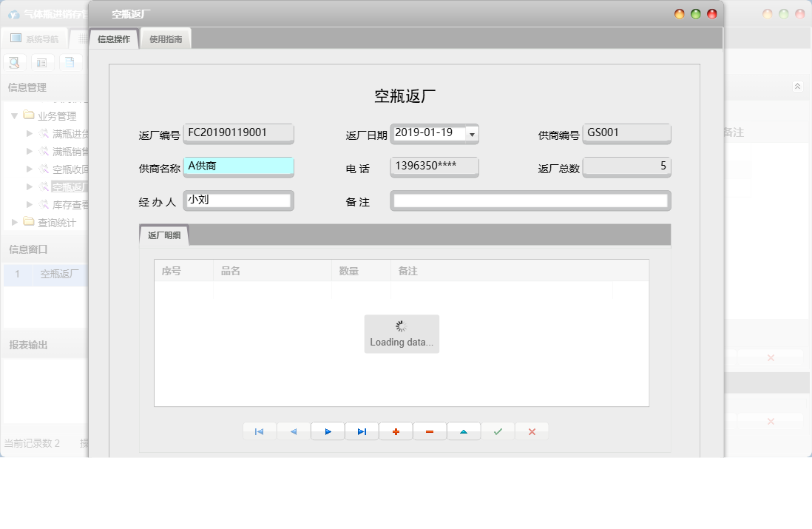The width and height of the screenshot is (812, 529).
Task: Switch to the 使用指南 tab
Action: click(x=166, y=38)
